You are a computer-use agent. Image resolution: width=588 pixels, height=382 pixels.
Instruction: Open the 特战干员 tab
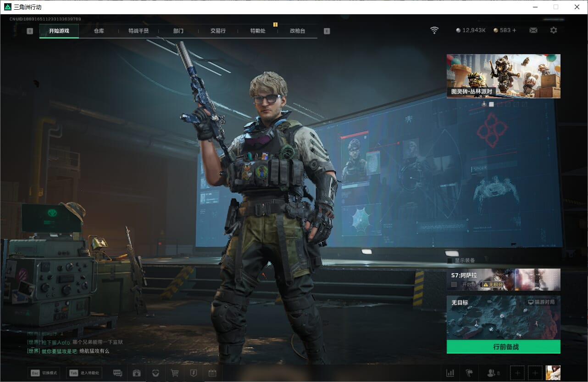[139, 31]
